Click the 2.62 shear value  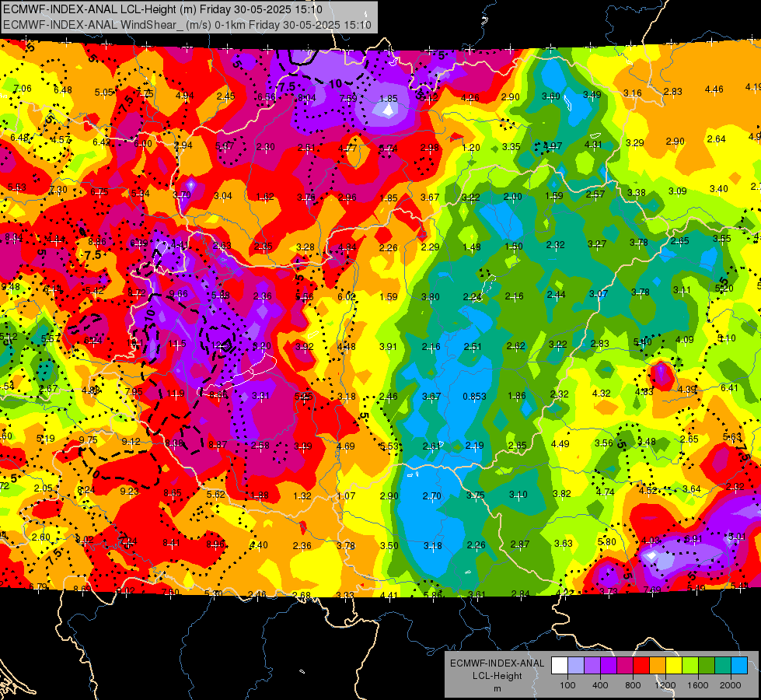515,346
